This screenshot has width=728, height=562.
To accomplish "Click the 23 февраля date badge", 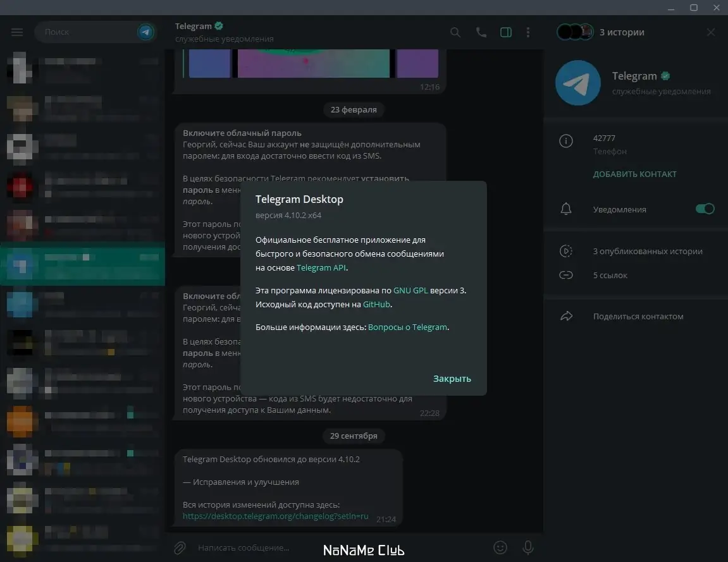I will [x=354, y=110].
